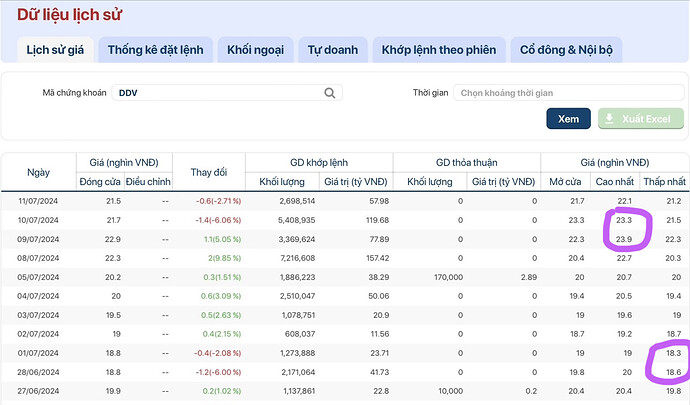Click the Excel icon on export button
This screenshot has width=690, height=405.
tap(611, 119)
